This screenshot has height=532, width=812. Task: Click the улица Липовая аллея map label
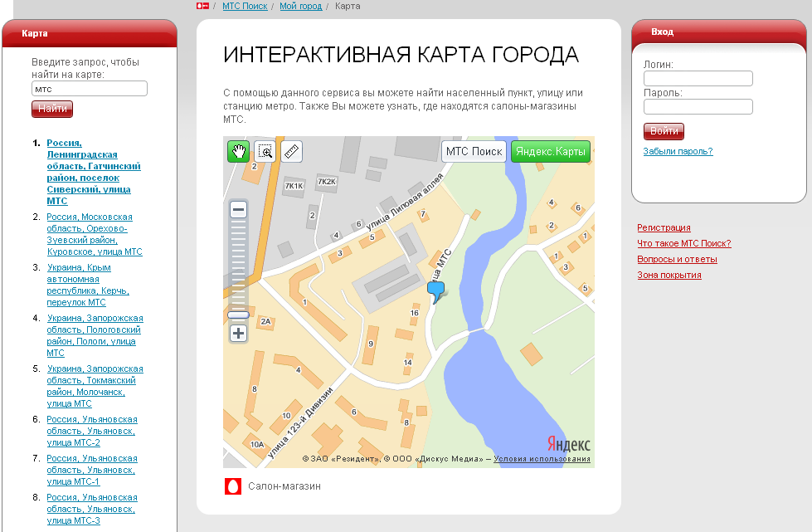pyautogui.click(x=405, y=202)
